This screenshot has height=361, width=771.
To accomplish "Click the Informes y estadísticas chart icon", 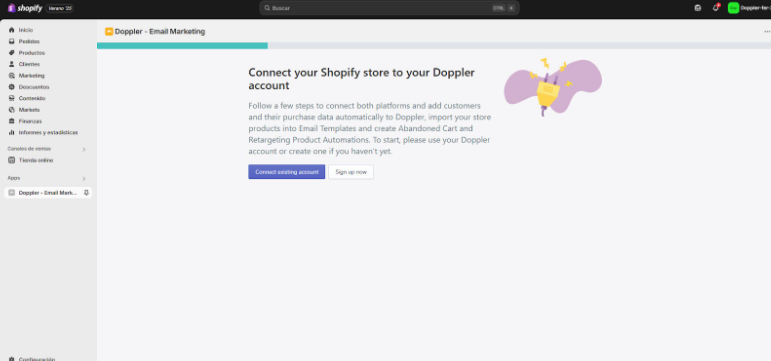I will [x=12, y=132].
